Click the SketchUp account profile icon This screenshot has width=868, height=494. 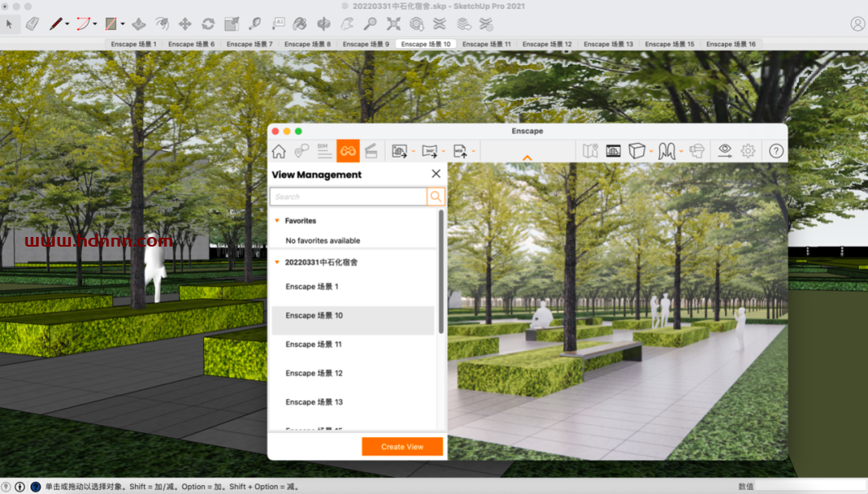858,24
